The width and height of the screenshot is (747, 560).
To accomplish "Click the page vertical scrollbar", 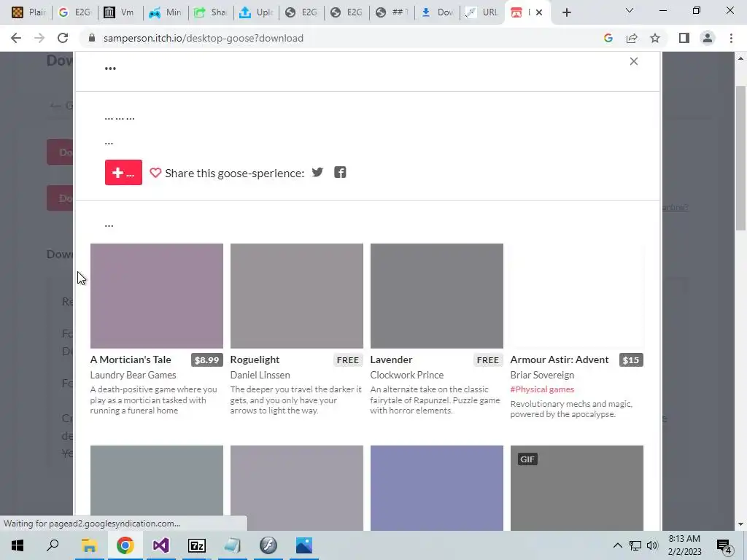I will [740, 157].
